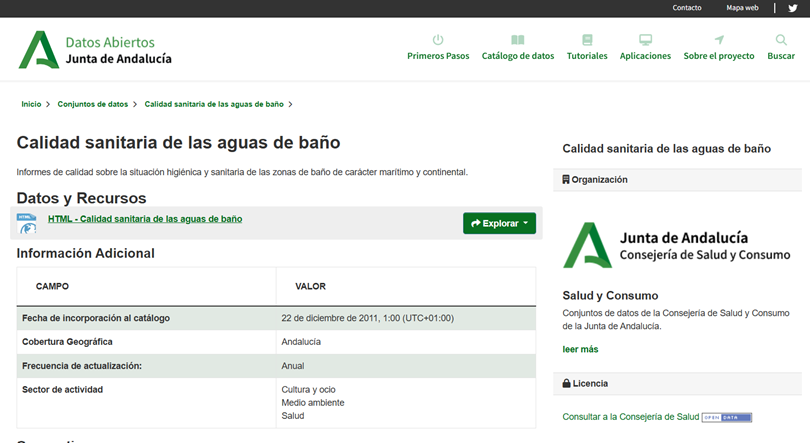The width and height of the screenshot is (810, 443).
Task: Click 'Cobertura Geográfica' field label
Action: pos(67,342)
